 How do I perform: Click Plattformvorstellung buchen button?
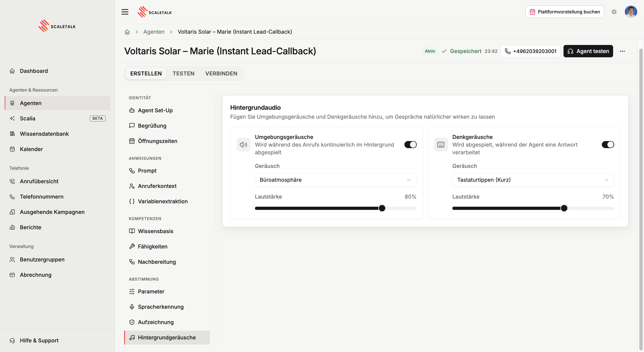[x=565, y=12]
